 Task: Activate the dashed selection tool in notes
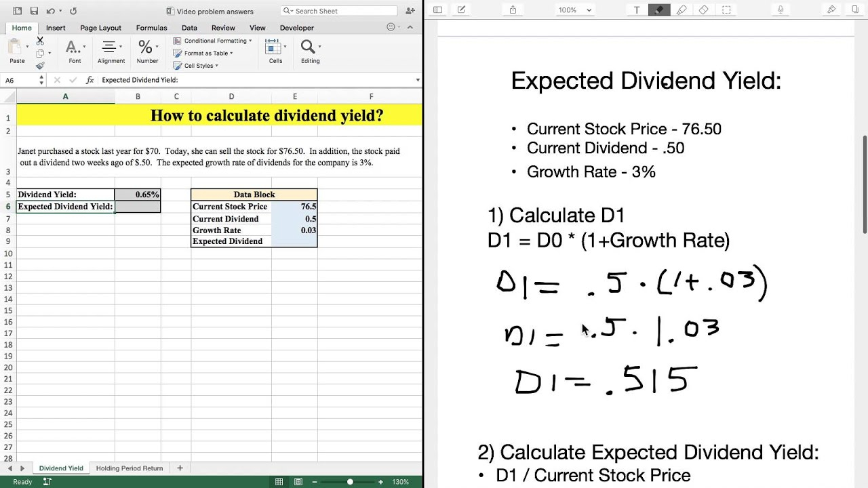(x=726, y=10)
